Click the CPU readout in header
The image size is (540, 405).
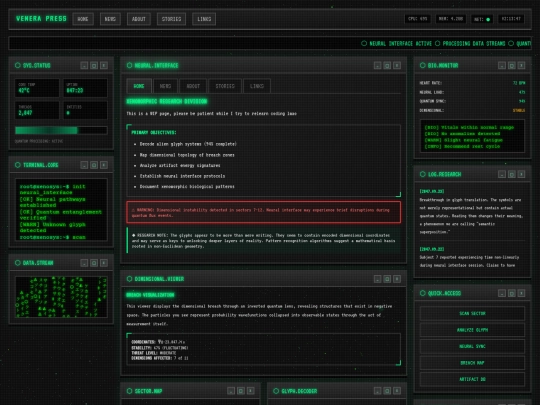(x=418, y=19)
